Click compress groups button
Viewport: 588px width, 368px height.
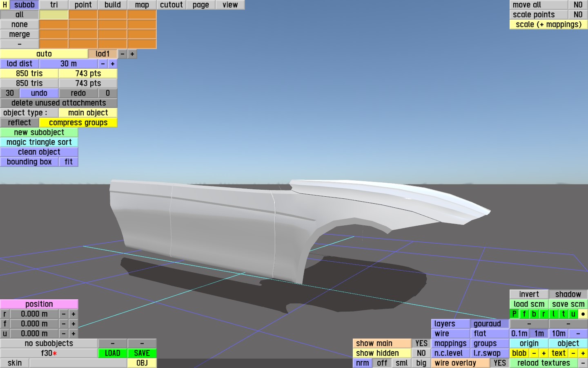point(78,123)
